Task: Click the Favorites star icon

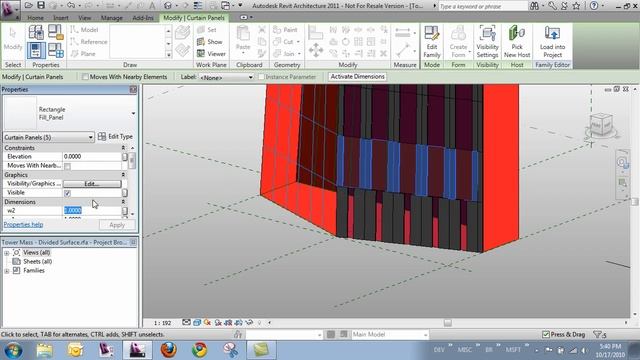Action: [x=576, y=6]
